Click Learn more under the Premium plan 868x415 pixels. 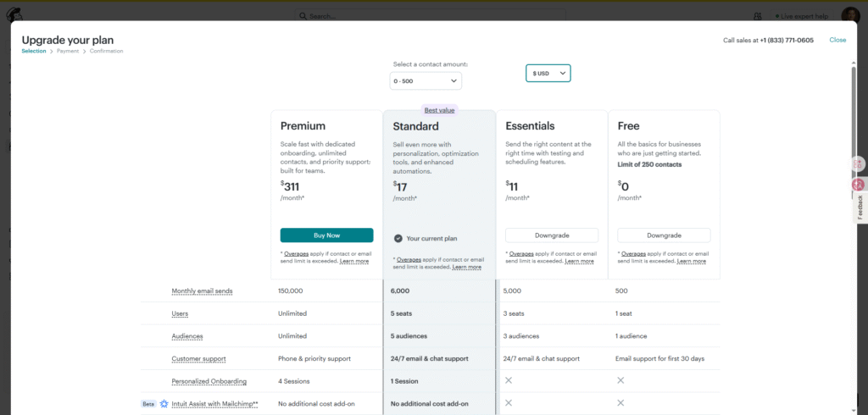(x=354, y=261)
